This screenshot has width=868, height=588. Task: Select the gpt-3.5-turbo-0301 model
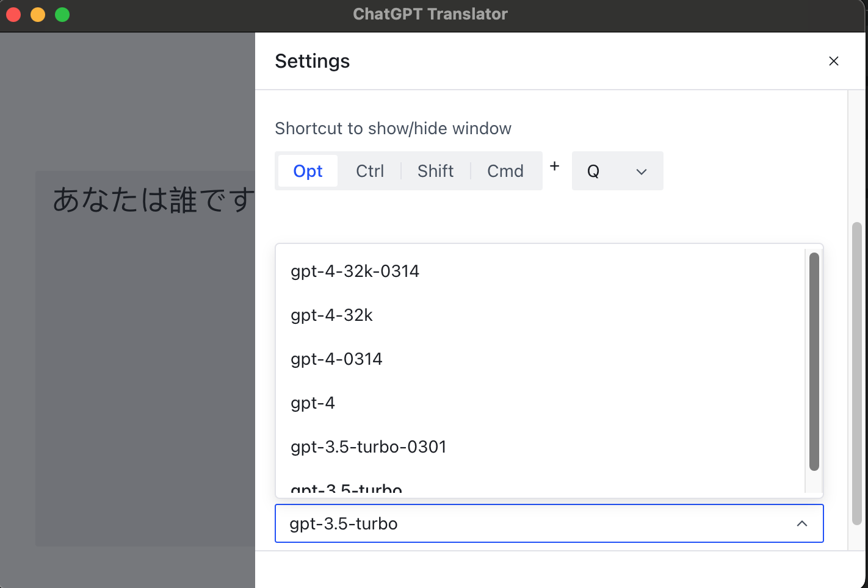[369, 446]
